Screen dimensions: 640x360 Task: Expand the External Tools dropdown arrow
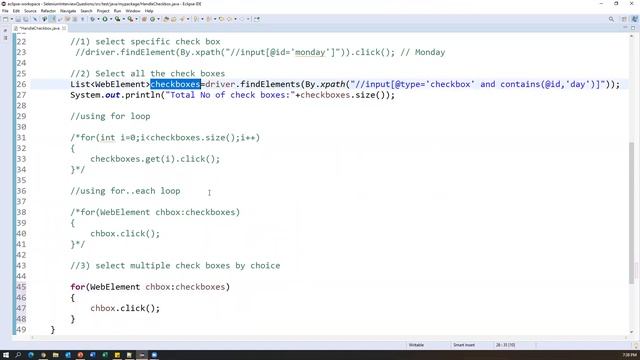tap(136, 19)
